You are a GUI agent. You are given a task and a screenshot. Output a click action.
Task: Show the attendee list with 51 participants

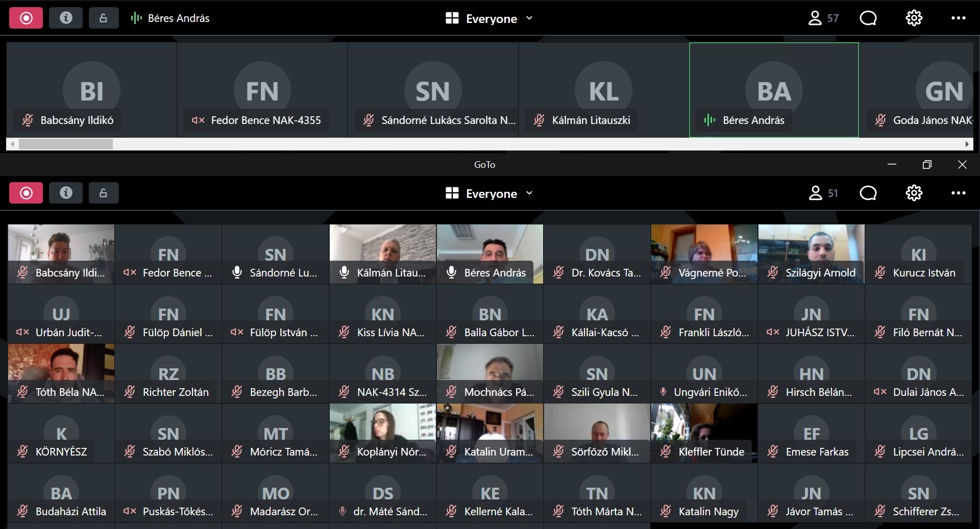(x=823, y=193)
